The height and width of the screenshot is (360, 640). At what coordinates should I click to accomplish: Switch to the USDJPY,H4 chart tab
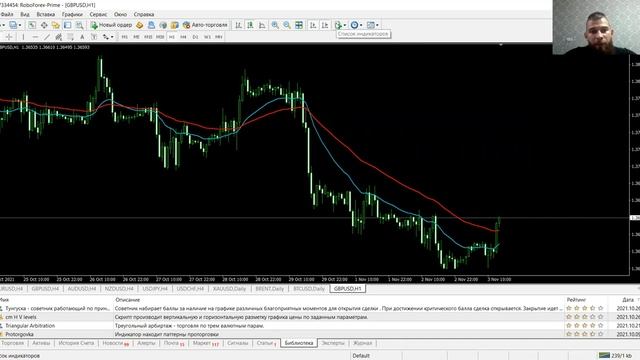point(155,289)
